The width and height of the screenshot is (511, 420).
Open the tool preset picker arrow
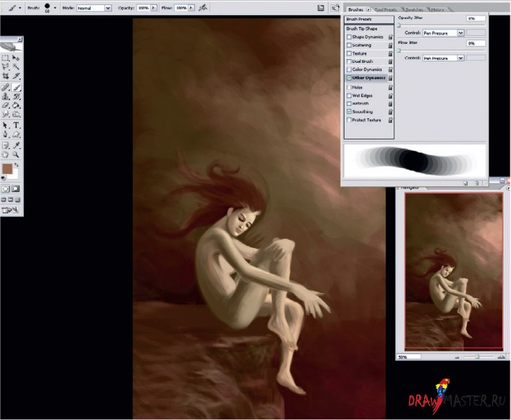click(20, 8)
